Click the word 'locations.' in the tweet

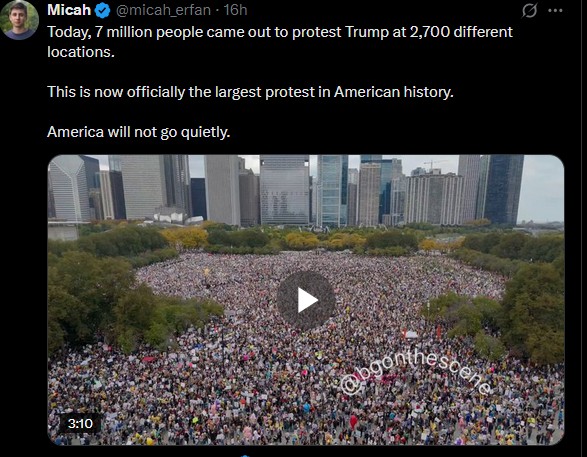coord(81,52)
